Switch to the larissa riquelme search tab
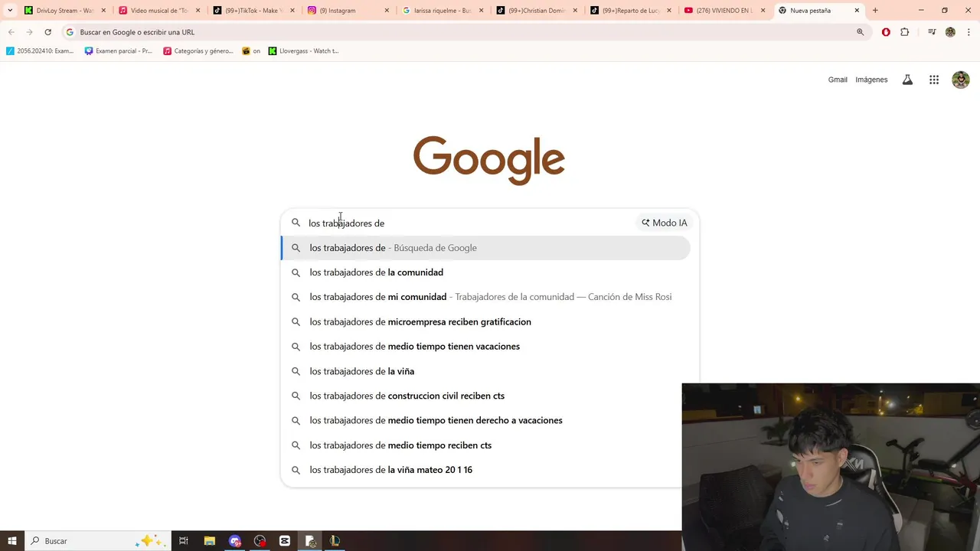The height and width of the screenshot is (551, 980). coord(442,11)
